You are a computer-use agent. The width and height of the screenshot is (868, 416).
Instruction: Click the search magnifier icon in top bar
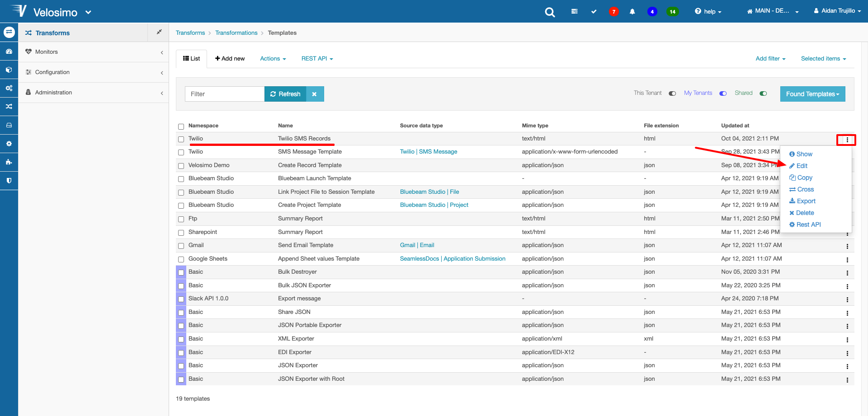[550, 12]
